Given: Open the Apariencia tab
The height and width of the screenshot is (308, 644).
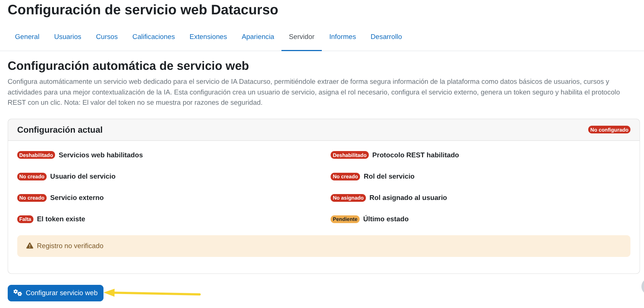Looking at the screenshot, I should pos(258,37).
